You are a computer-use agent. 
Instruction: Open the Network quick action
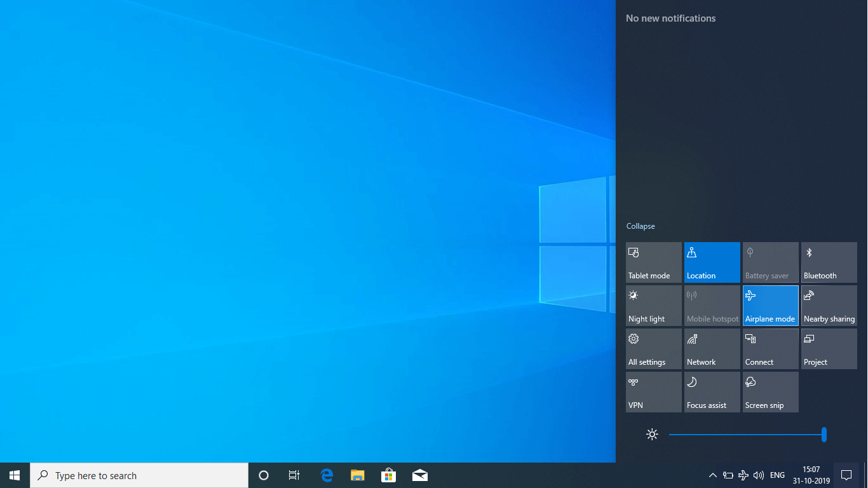pyautogui.click(x=712, y=349)
